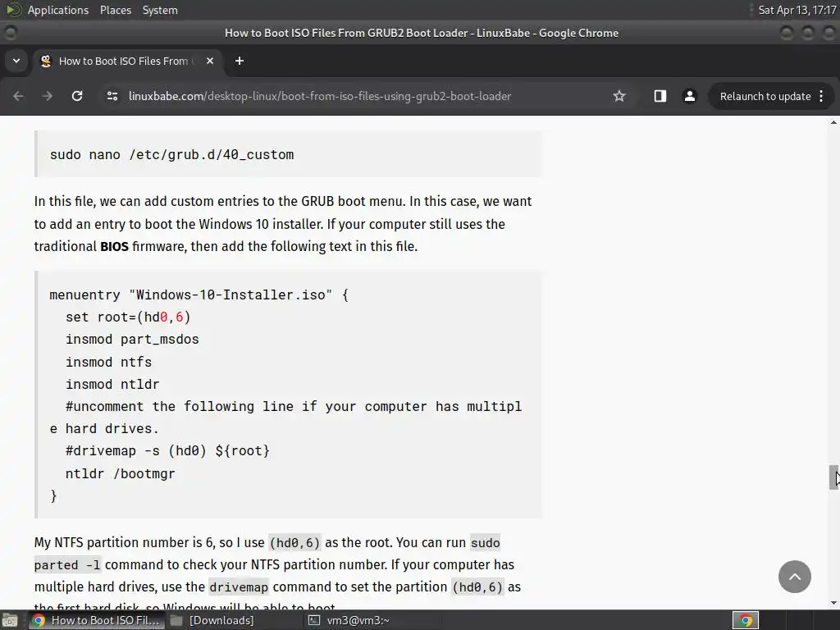The image size is (840, 630).
Task: Click the date and time clock
Action: (797, 10)
